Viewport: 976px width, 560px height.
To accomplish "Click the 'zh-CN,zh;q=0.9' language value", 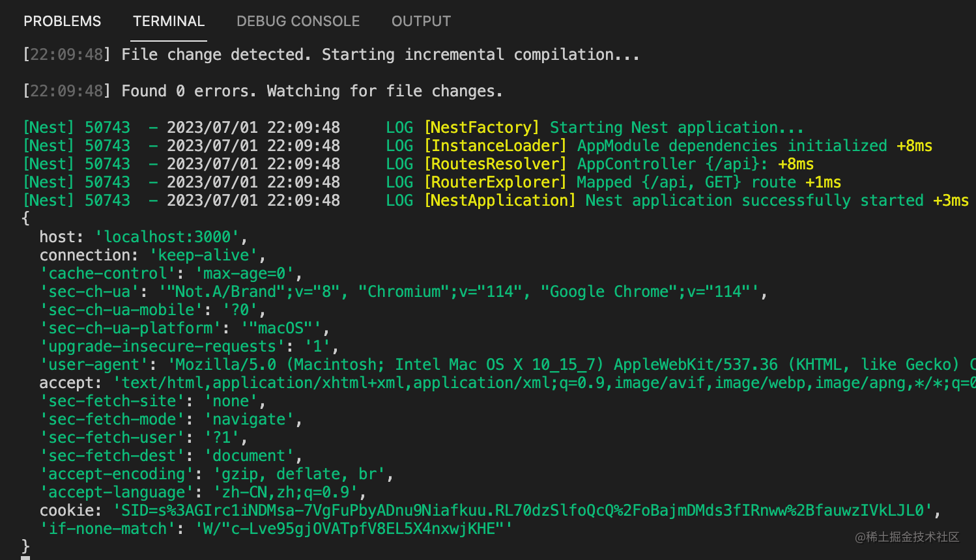I will [x=285, y=492].
